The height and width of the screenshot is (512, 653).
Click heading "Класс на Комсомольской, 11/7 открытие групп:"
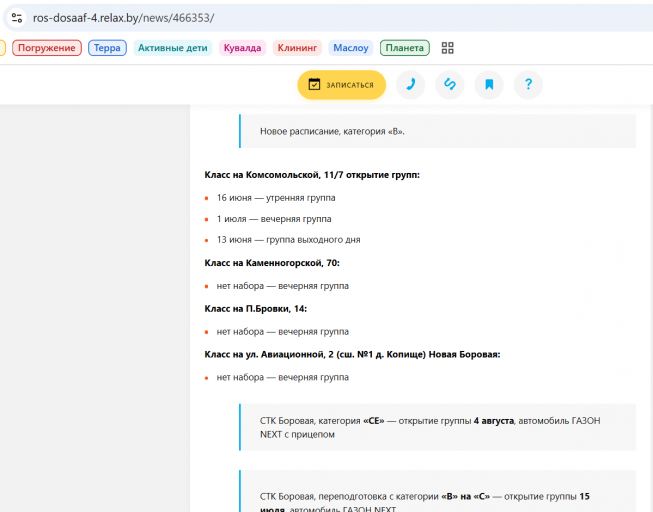click(312, 175)
